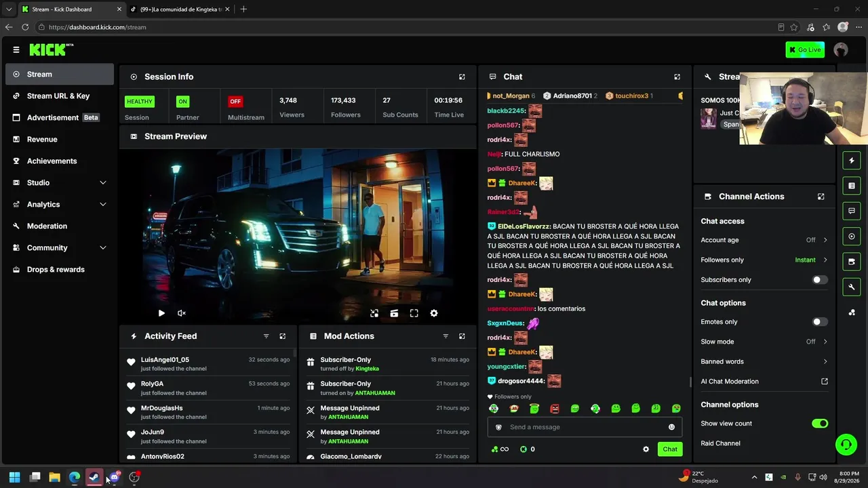The height and width of the screenshot is (488, 868).
Task: Make the stream preview fullscreen
Action: 414,313
